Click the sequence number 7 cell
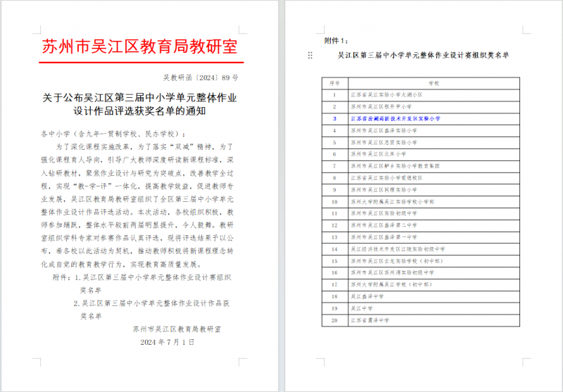Screen dimensions: 563x392 point(335,166)
